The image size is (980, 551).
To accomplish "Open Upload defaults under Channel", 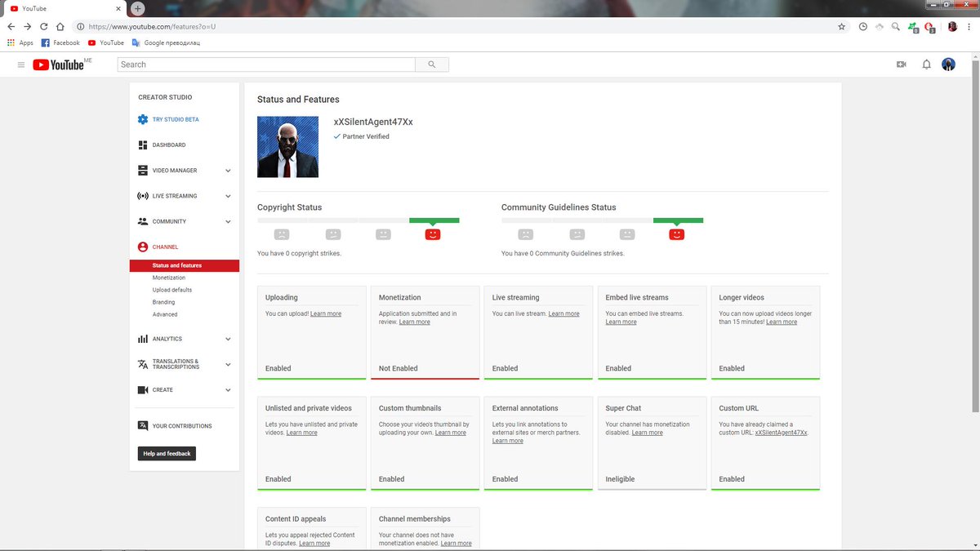I will pyautogui.click(x=172, y=290).
